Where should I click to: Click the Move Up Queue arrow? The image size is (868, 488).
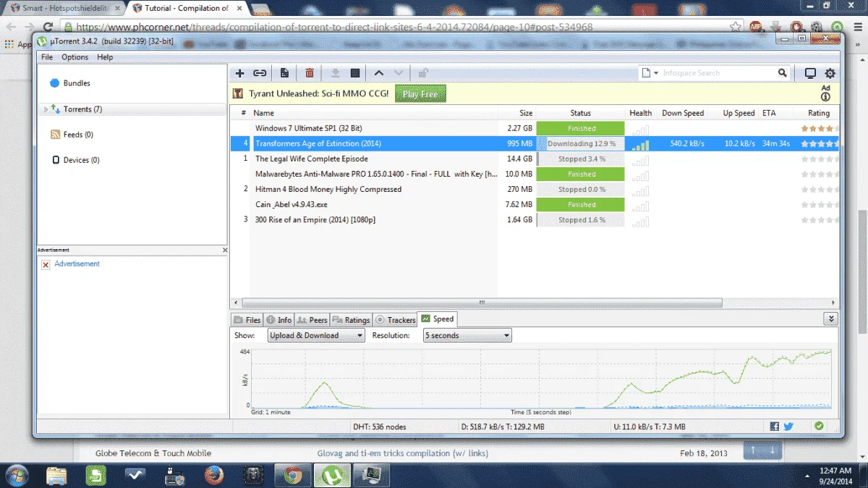click(x=379, y=73)
